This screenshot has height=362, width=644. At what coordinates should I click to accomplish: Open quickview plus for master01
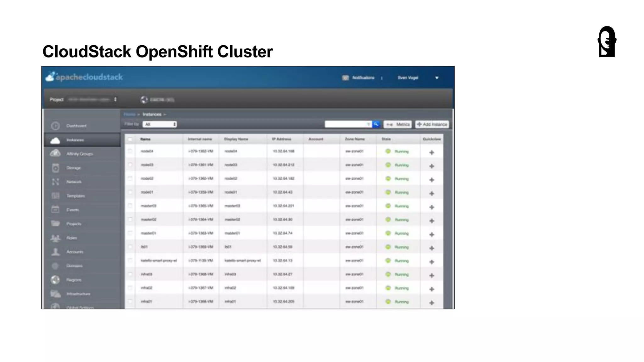(x=432, y=234)
